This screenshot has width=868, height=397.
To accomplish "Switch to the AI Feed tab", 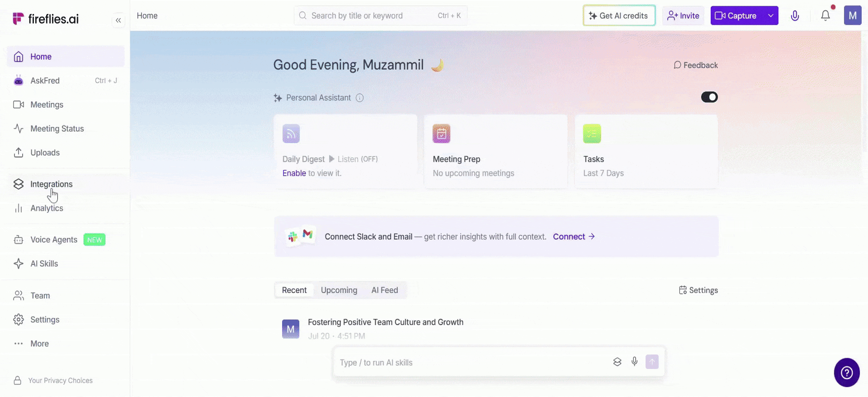I will [x=385, y=290].
